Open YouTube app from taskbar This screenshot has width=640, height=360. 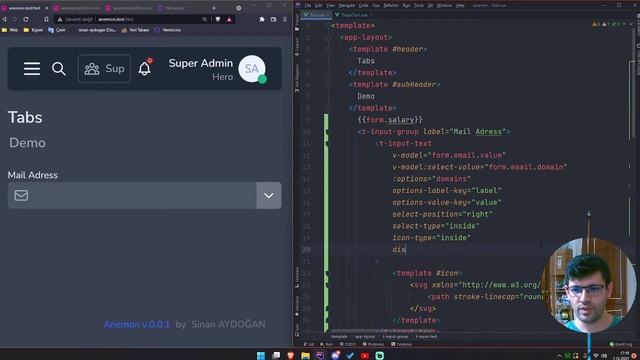click(365, 356)
